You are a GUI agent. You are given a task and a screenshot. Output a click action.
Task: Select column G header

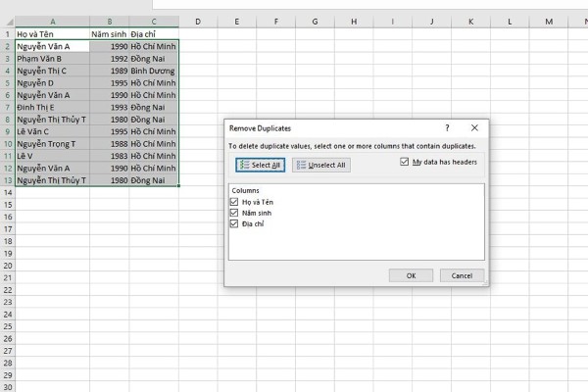[315, 22]
